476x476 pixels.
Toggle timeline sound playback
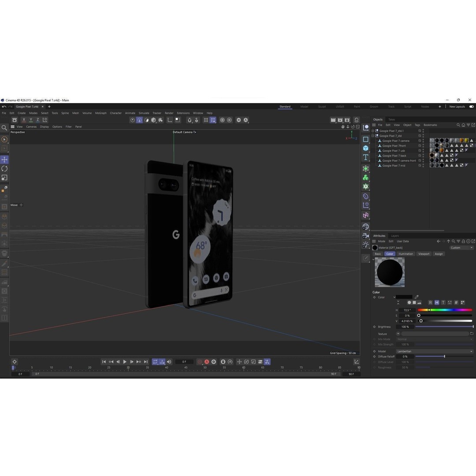pos(169,361)
